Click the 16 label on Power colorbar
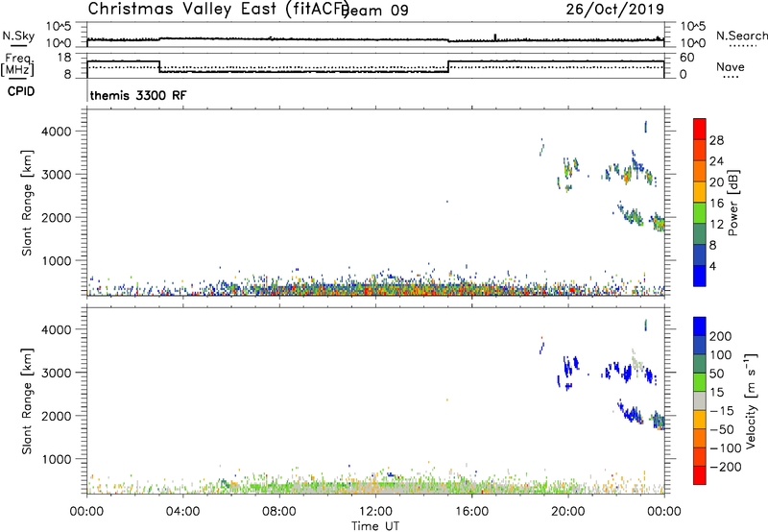The height and width of the screenshot is (532, 768). (716, 204)
